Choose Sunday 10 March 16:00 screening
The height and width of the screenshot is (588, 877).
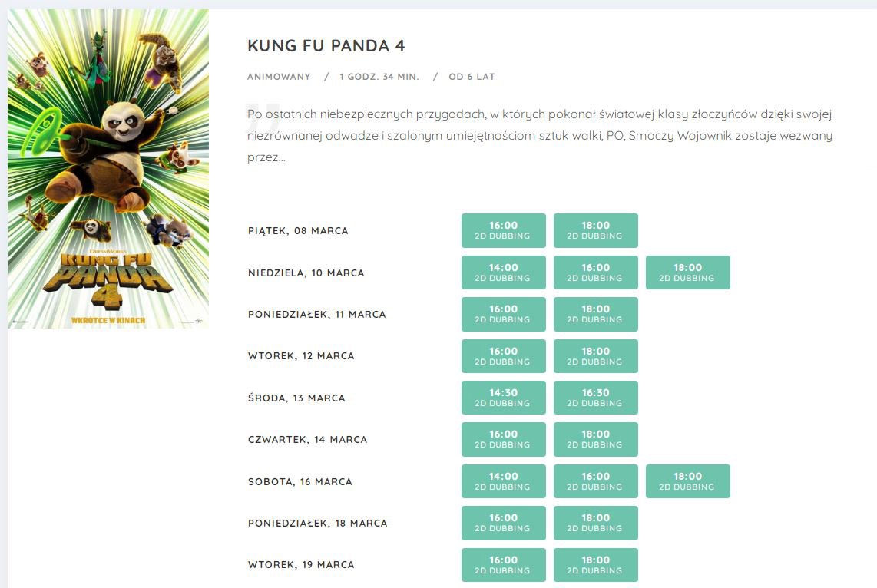click(x=596, y=273)
